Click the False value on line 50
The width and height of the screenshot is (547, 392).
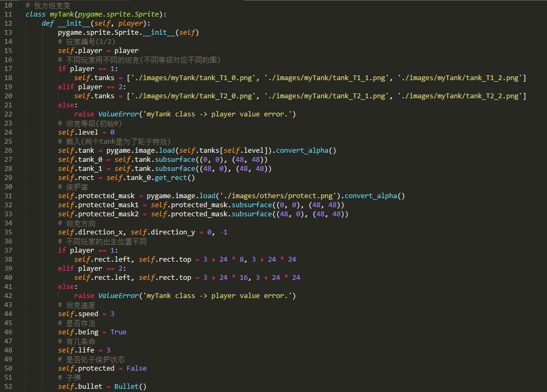pyautogui.click(x=137, y=368)
